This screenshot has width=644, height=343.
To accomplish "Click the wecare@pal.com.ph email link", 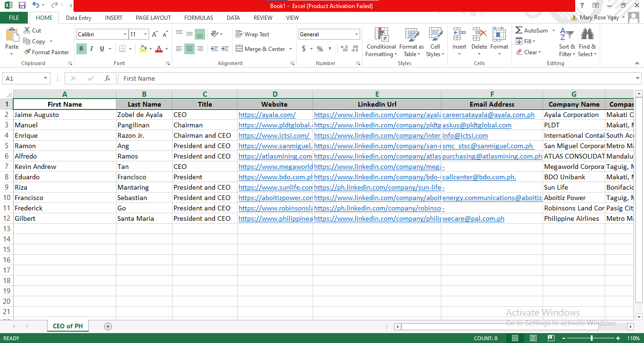I will (x=473, y=218).
